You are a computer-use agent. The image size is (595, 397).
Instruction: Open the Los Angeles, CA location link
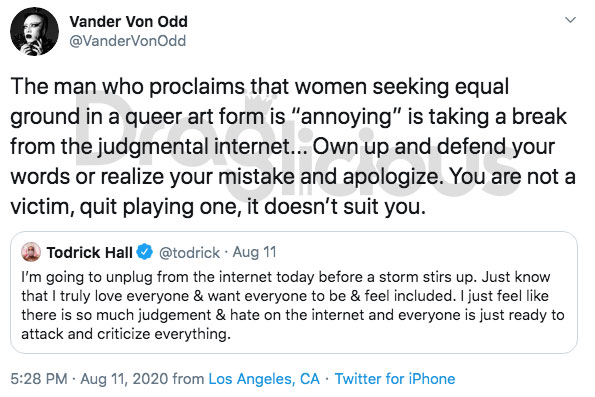pyautogui.click(x=264, y=379)
